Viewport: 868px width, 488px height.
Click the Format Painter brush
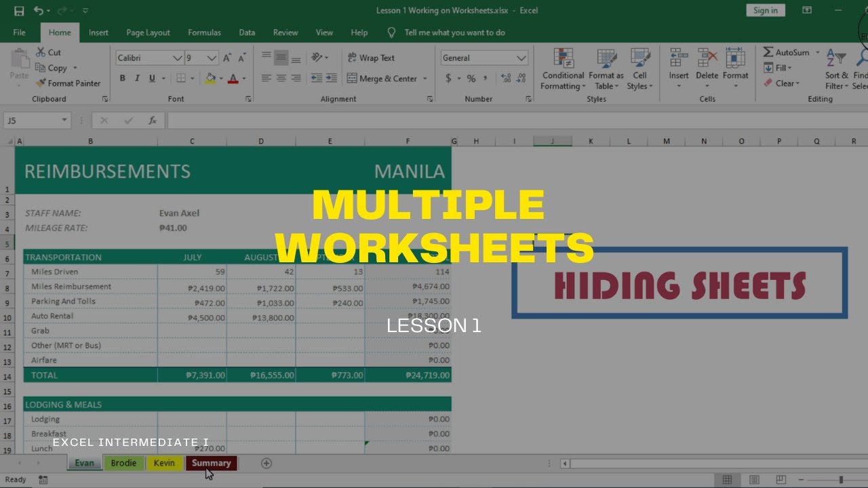tap(40, 83)
